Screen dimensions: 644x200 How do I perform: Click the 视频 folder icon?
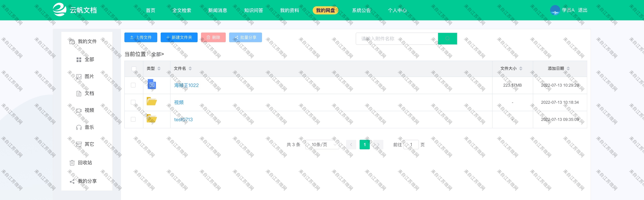152,102
